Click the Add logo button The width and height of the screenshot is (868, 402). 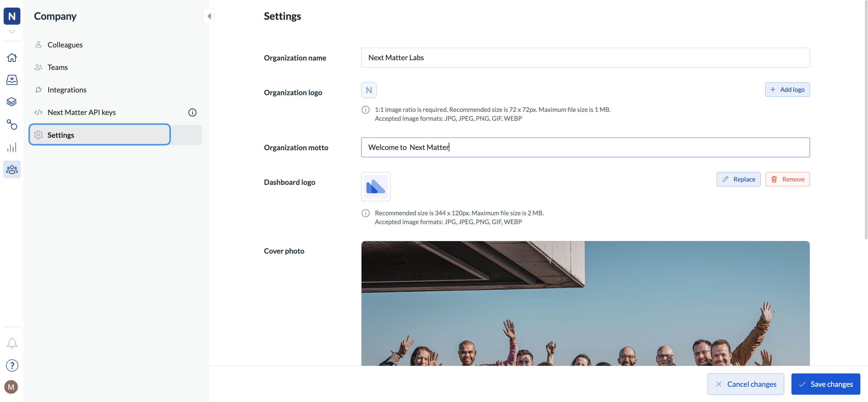point(787,89)
